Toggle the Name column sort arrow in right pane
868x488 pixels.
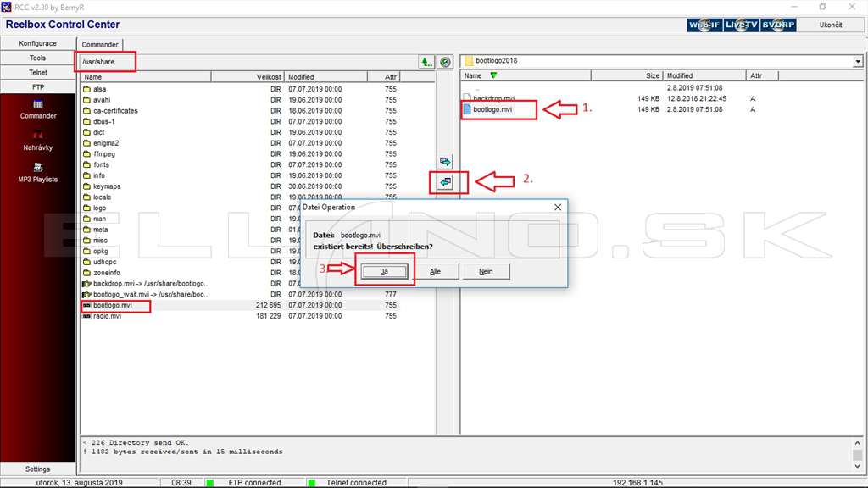(493, 75)
